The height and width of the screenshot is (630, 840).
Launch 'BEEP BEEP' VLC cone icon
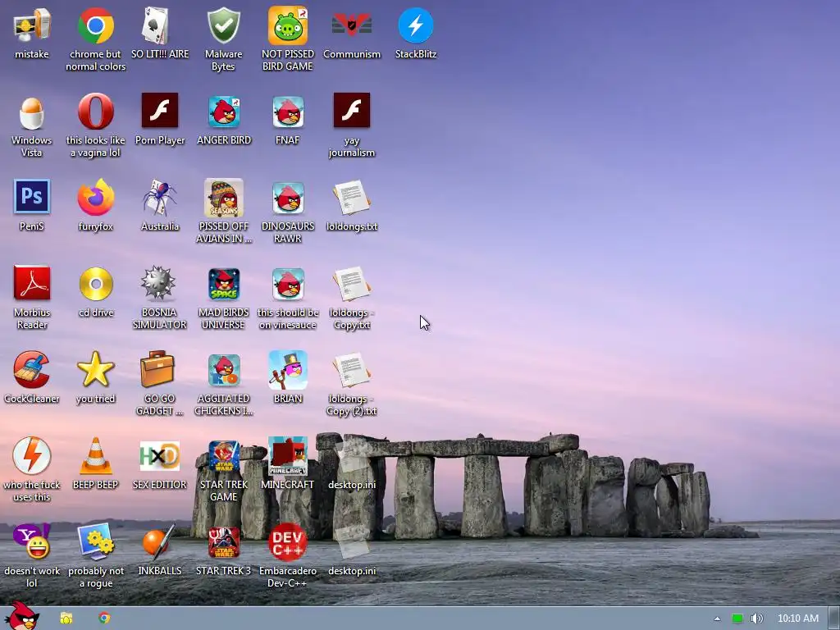click(x=95, y=464)
